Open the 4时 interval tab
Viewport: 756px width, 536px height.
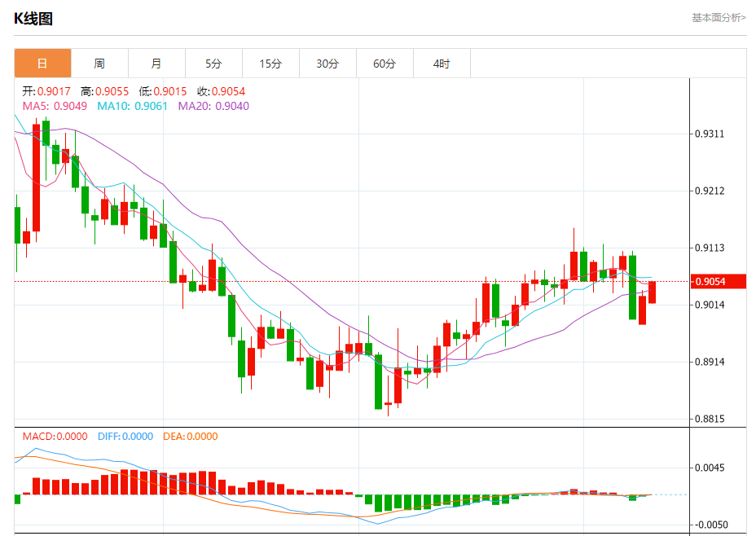pos(442,64)
